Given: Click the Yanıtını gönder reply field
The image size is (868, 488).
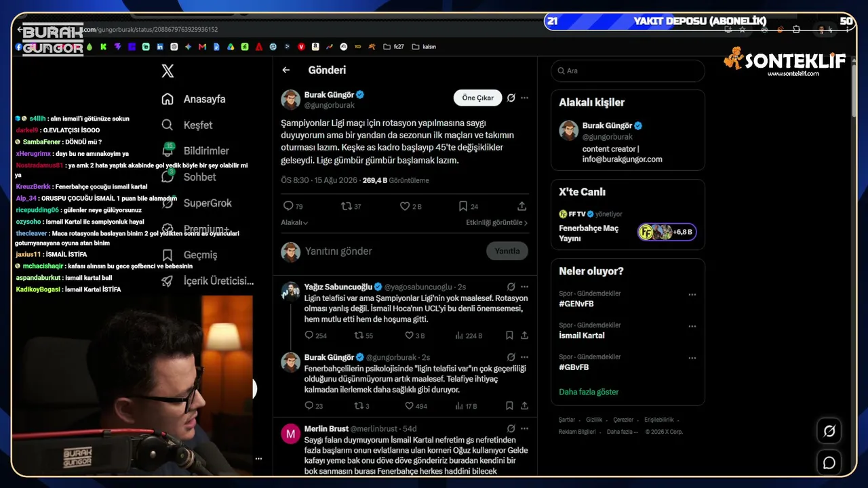Looking at the screenshot, I should (x=392, y=251).
